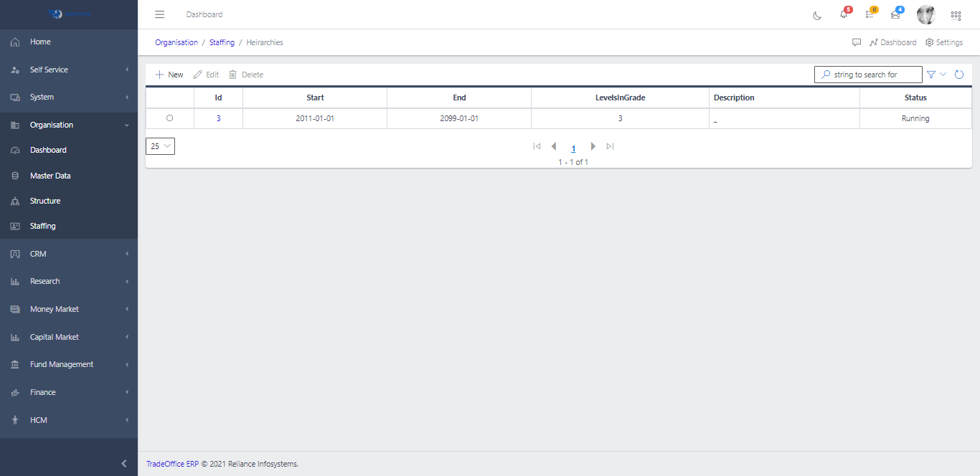Open the mail messages icon

pos(895,14)
